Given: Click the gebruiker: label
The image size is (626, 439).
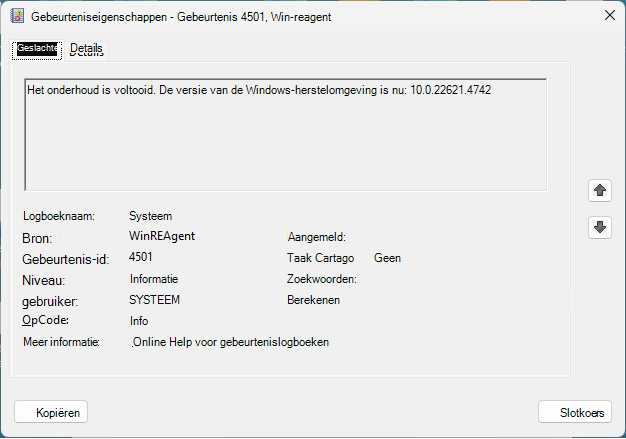Looking at the screenshot, I should click(50, 301).
